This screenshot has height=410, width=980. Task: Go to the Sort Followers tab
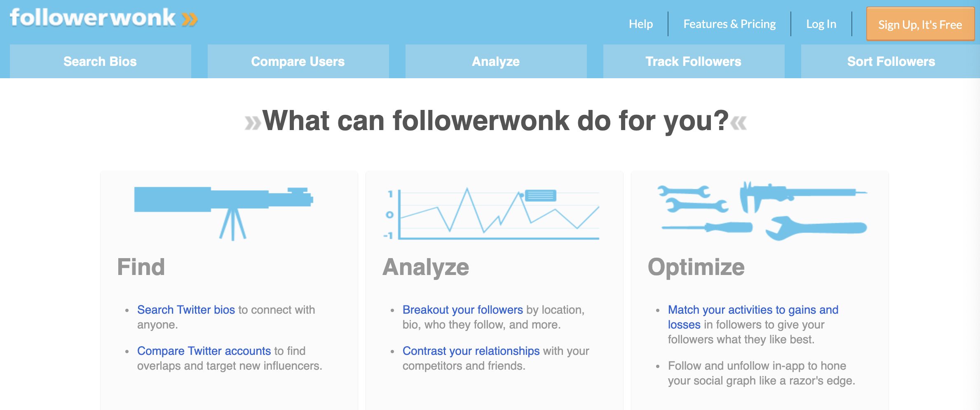(891, 61)
